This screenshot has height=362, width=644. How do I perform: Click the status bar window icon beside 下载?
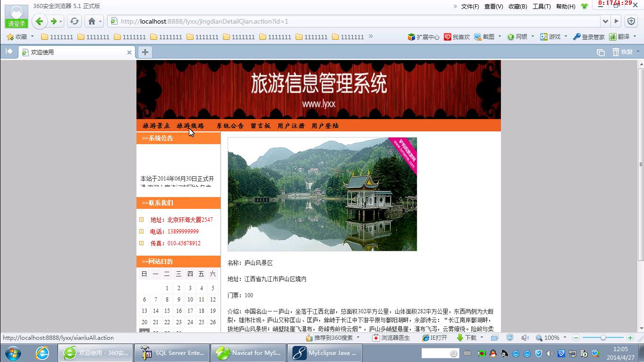pyautogui.click(x=494, y=338)
